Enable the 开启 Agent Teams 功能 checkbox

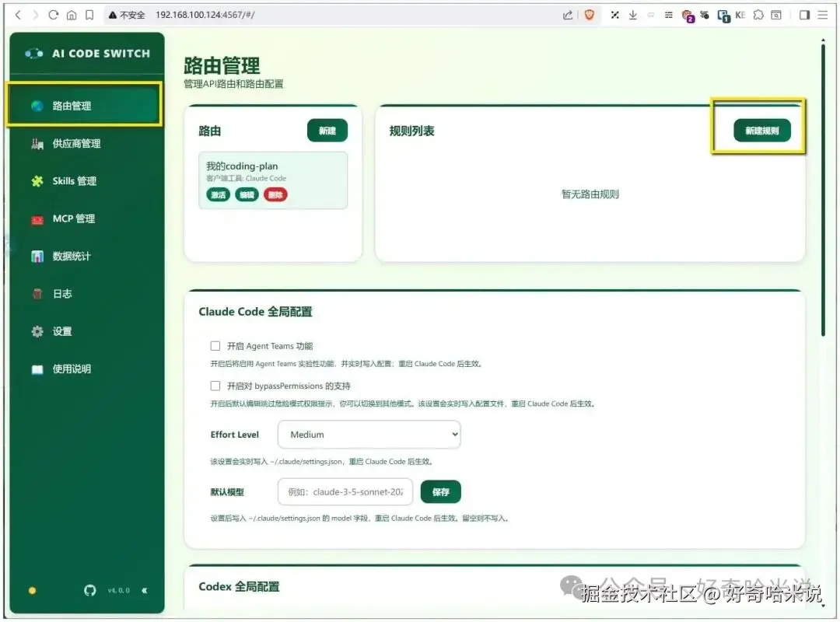(x=215, y=346)
